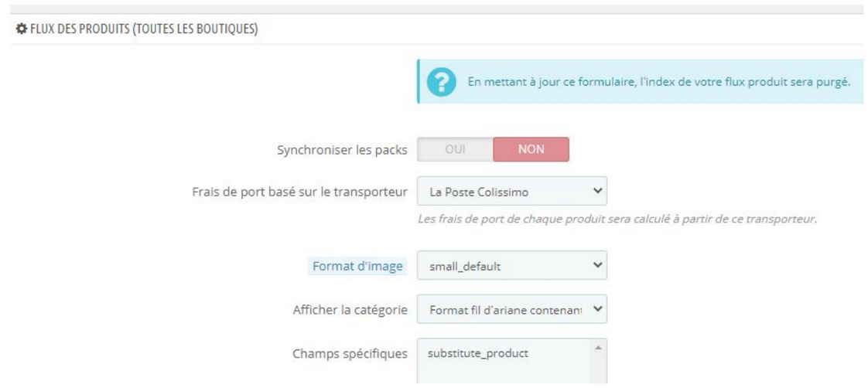This screenshot has width=868, height=388.
Task: Click the Frais de port basé sur le transporteur label
Action: pyautogui.click(x=300, y=192)
